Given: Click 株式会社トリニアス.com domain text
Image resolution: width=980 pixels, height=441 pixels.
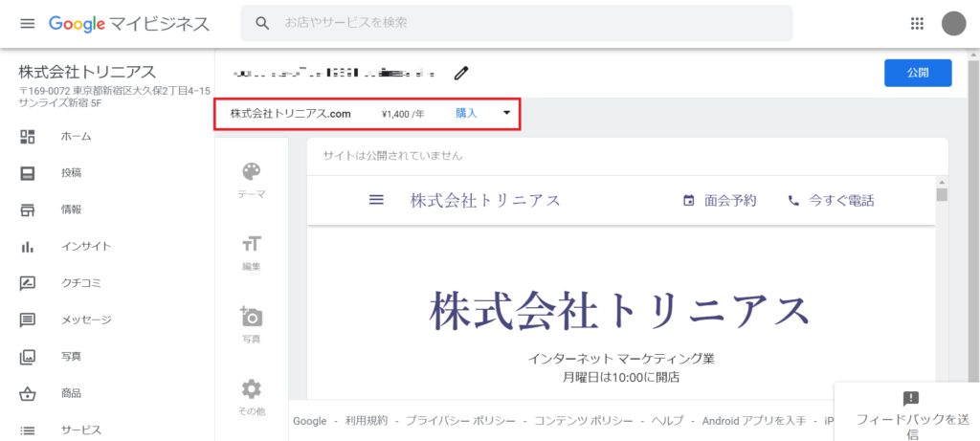Looking at the screenshot, I should 291,114.
